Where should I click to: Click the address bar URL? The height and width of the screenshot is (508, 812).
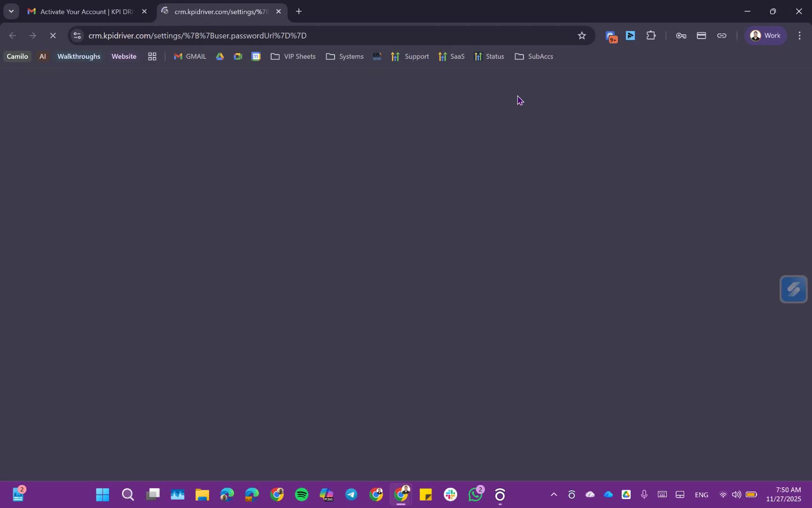coord(198,35)
